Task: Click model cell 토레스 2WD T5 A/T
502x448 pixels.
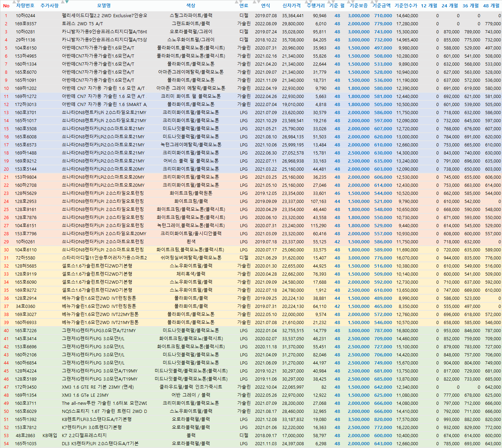Action: (x=83, y=24)
